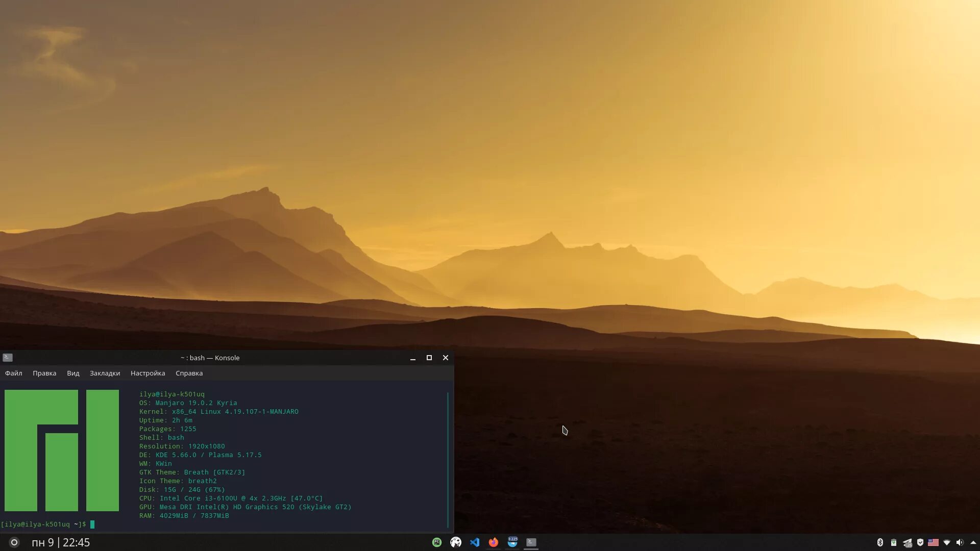980x551 pixels.
Task: Open the Закладки menu
Action: [x=105, y=373]
